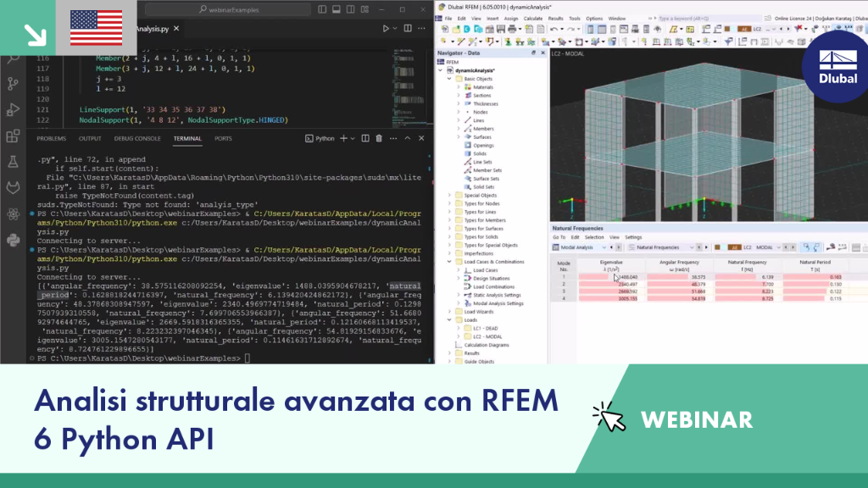Select LC2 - MODAL load case item
868x488 pixels.
[487, 336]
